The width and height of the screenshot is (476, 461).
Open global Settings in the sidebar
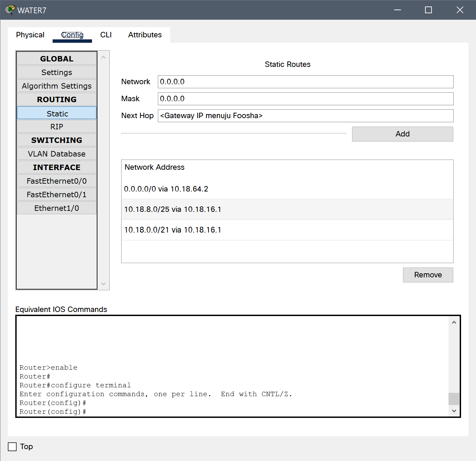click(57, 72)
